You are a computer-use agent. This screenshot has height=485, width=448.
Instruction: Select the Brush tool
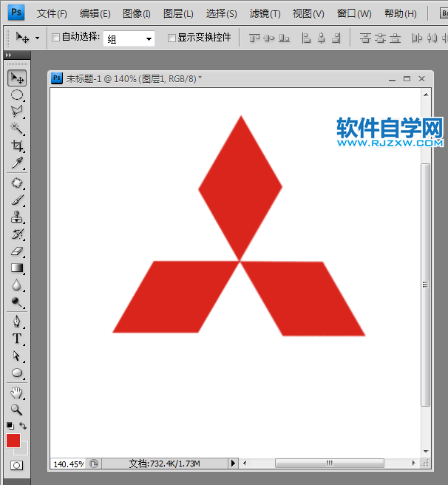[x=17, y=200]
